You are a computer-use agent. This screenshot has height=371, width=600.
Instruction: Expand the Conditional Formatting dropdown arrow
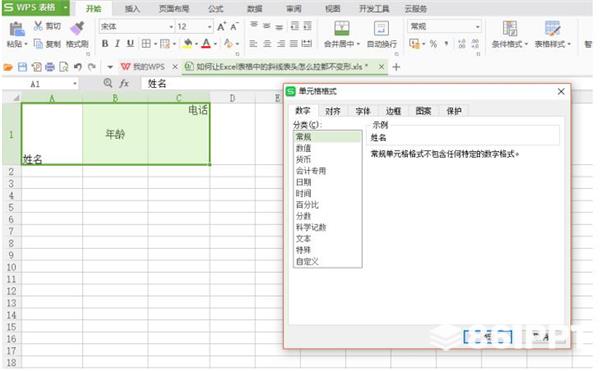[x=526, y=44]
